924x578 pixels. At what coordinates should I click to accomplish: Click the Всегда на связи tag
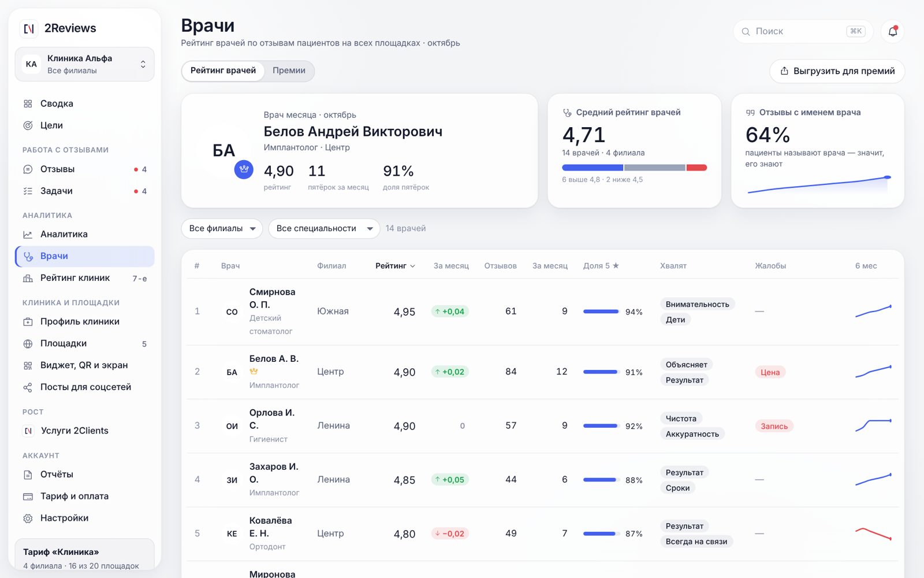(x=696, y=542)
